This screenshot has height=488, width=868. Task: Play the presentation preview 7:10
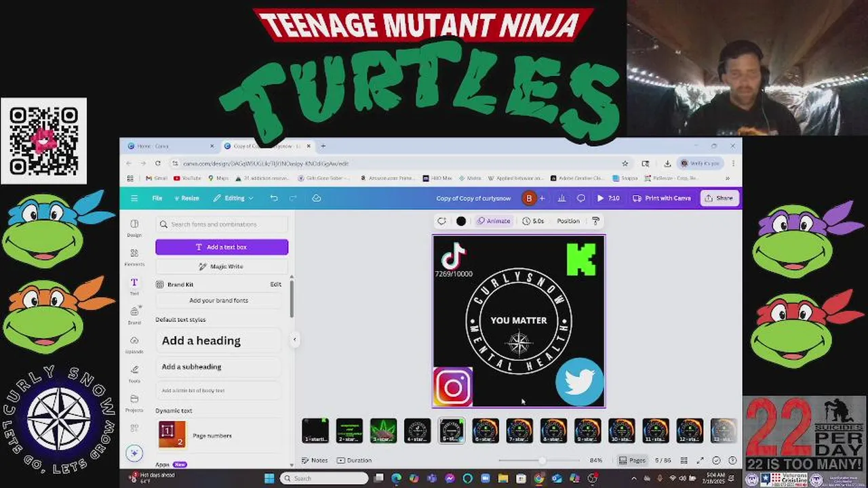(608, 198)
